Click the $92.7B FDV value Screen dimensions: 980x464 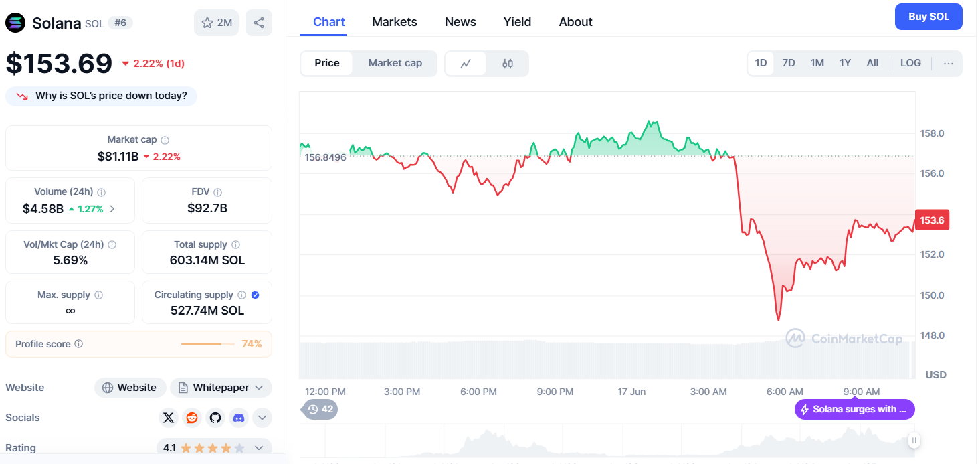tap(207, 208)
